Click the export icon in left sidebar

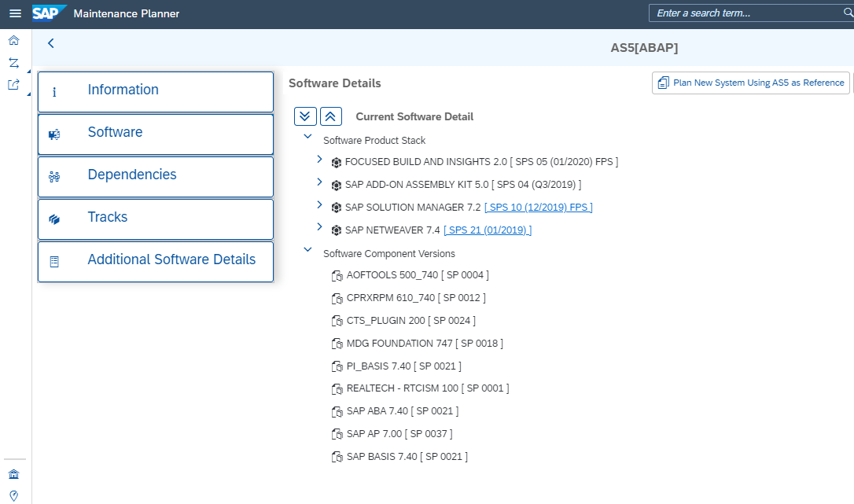[14, 85]
